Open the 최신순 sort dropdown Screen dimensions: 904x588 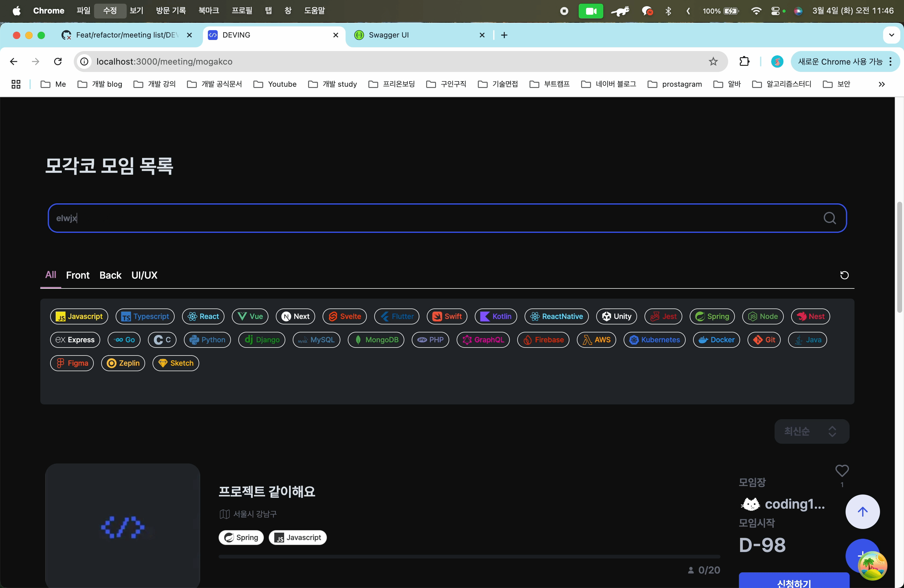[x=811, y=431]
